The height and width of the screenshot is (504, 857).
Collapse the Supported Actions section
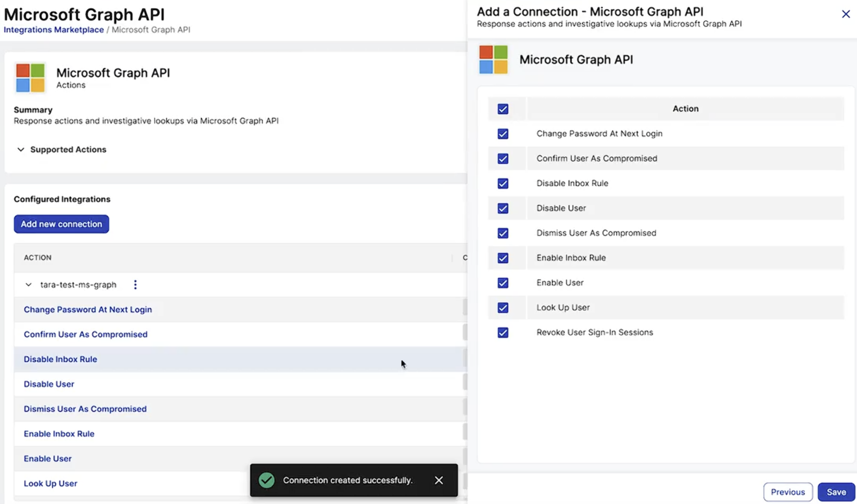[21, 150]
